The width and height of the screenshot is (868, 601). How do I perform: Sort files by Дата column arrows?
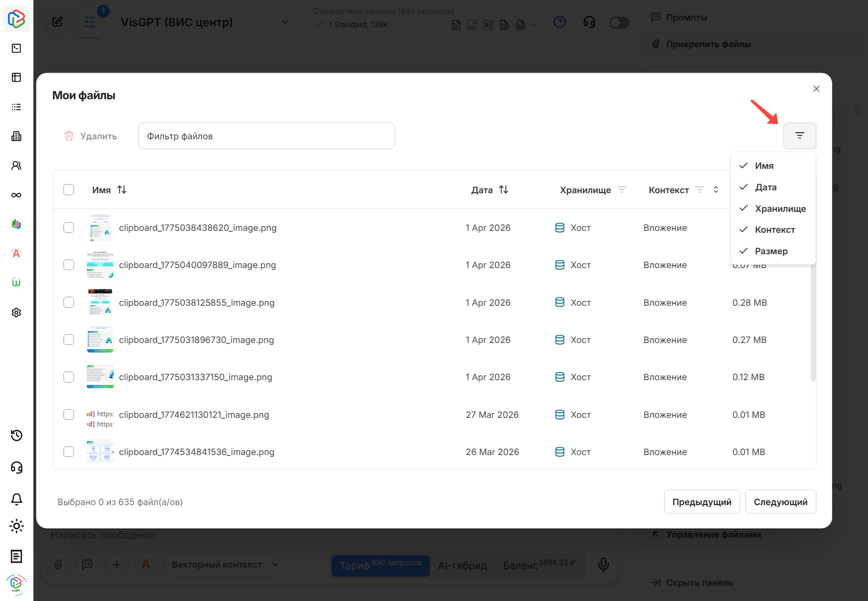click(503, 190)
